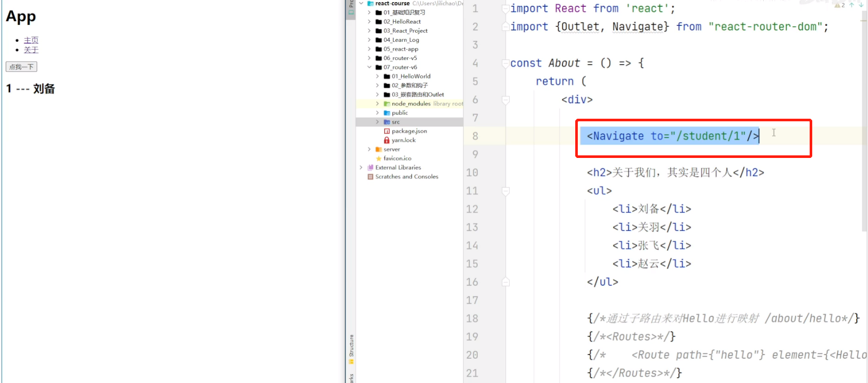Fold the About function at line 4

tap(506, 63)
